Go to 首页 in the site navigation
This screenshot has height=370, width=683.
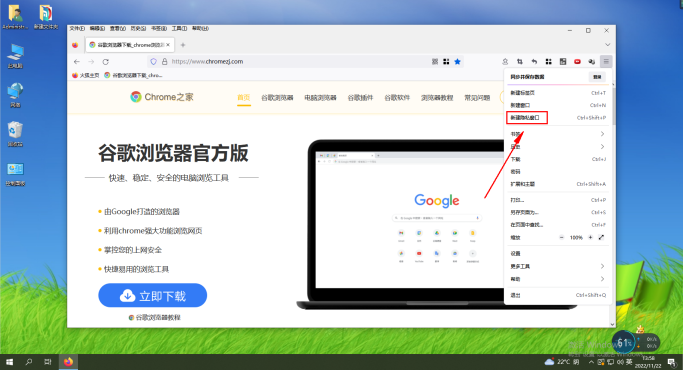tap(243, 98)
